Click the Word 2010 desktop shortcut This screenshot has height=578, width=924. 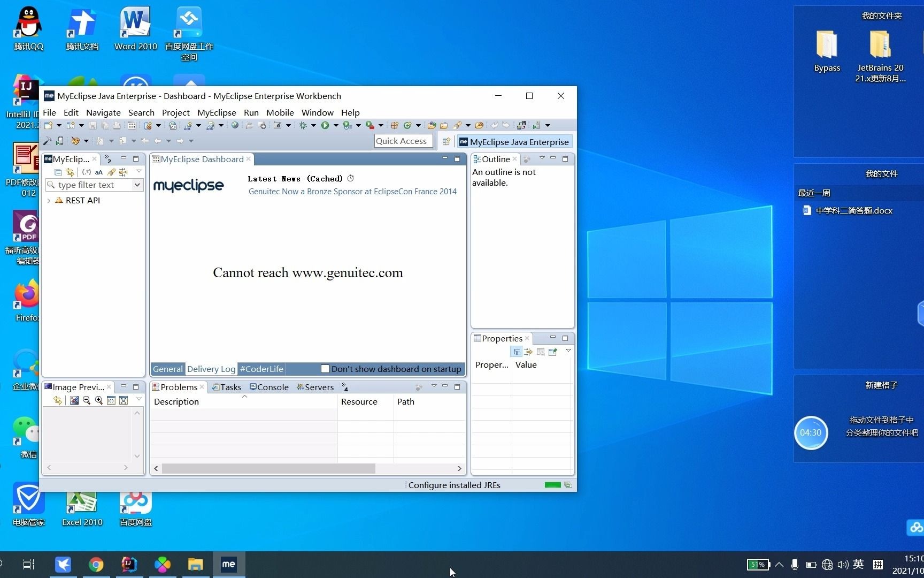(135, 29)
